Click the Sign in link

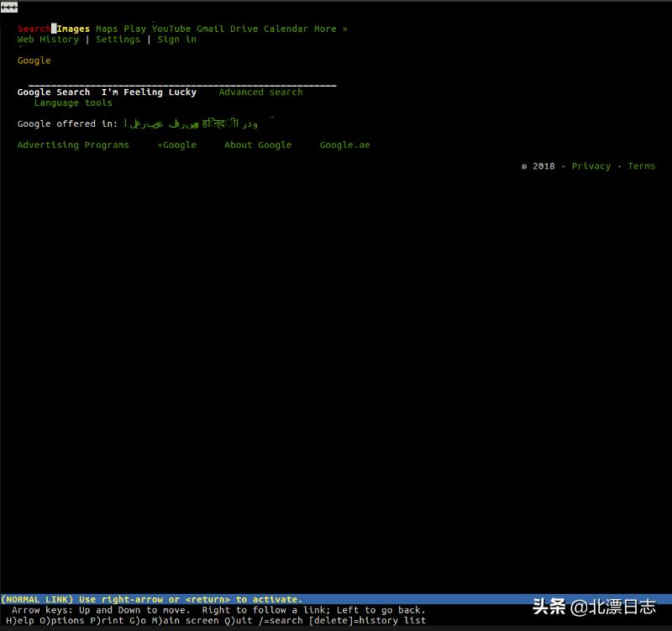177,39
